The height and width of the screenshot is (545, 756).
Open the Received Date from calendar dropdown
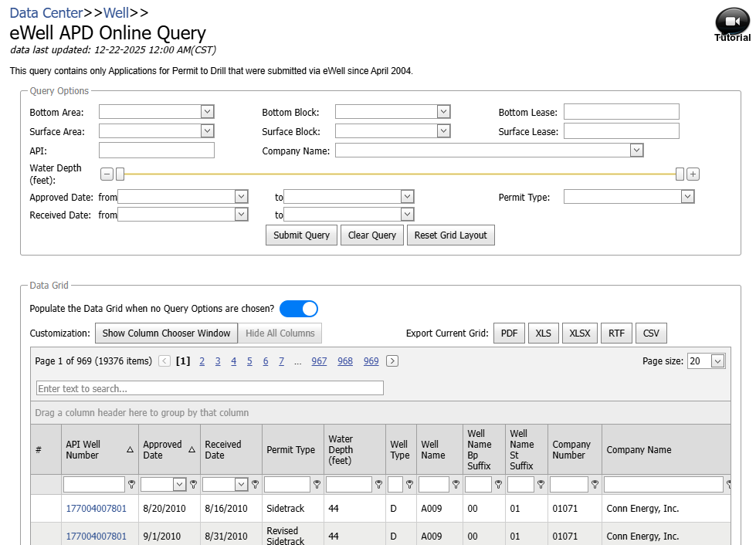(x=241, y=215)
